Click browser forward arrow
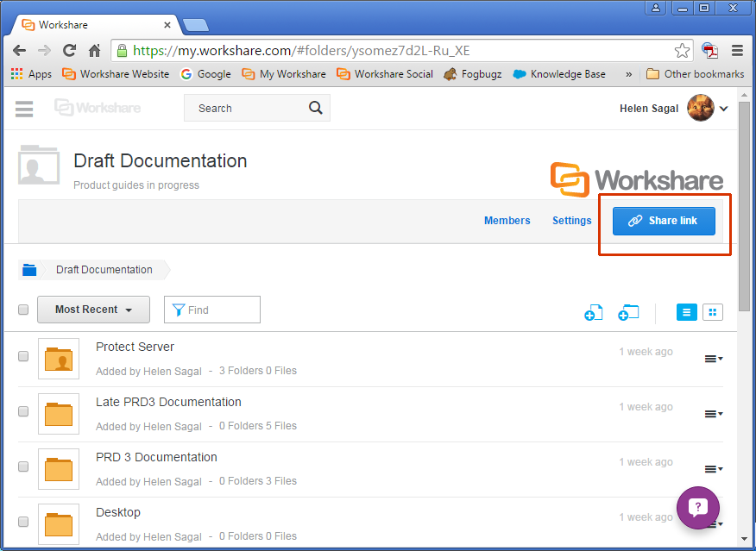 (44, 51)
